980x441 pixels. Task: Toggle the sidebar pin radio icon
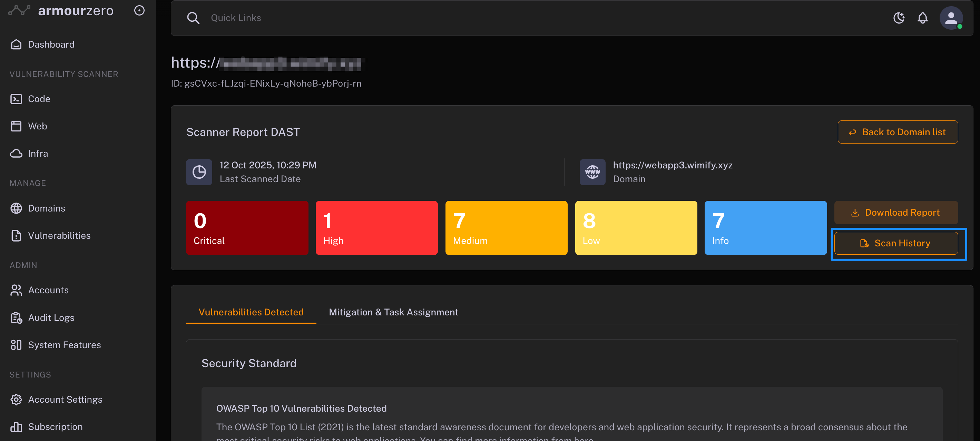pos(139,10)
